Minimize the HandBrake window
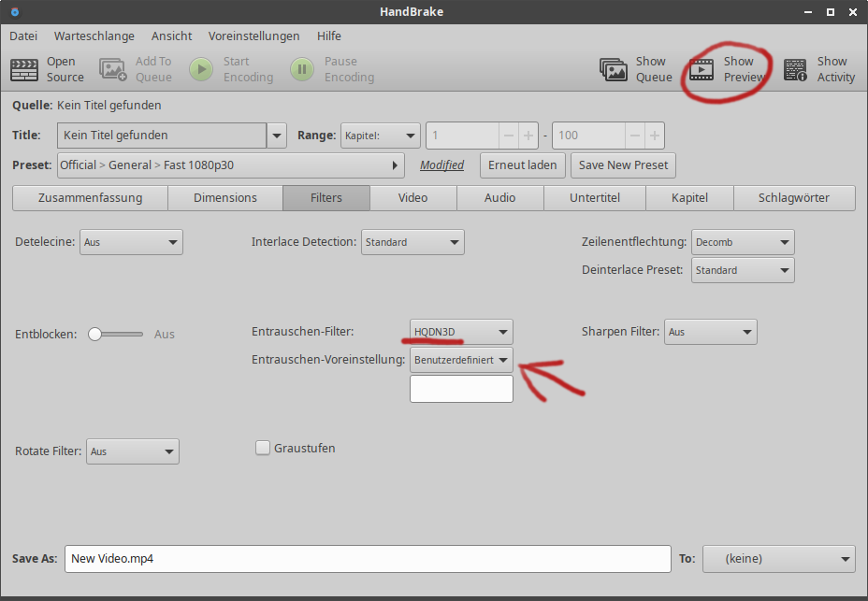 808,11
